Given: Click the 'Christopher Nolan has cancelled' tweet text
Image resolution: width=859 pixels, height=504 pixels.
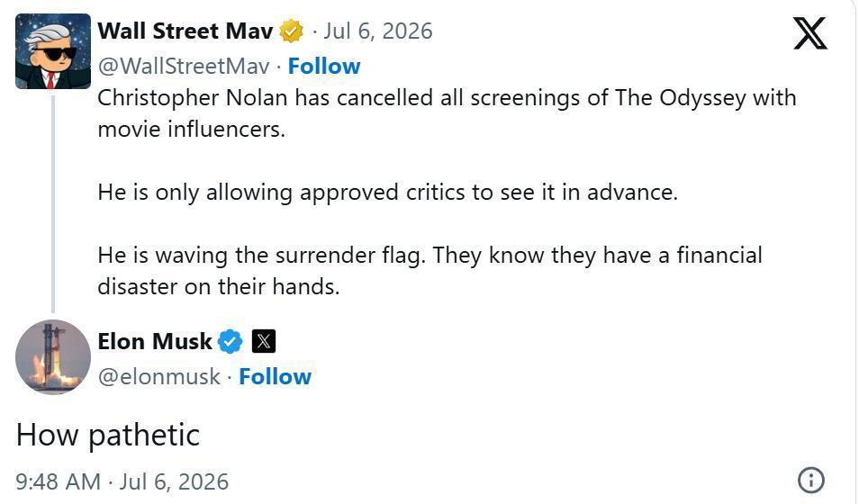Looking at the screenshot, I should click(447, 113).
